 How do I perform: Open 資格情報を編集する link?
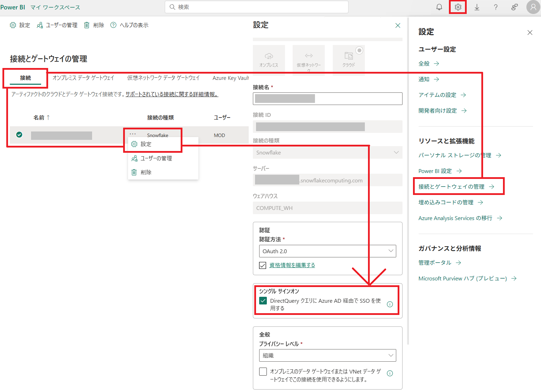click(x=292, y=265)
